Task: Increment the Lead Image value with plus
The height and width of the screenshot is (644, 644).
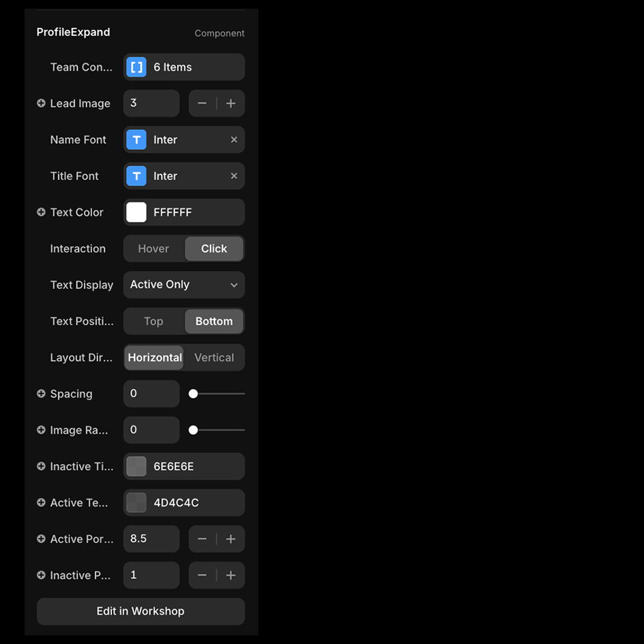Action: pyautogui.click(x=231, y=103)
